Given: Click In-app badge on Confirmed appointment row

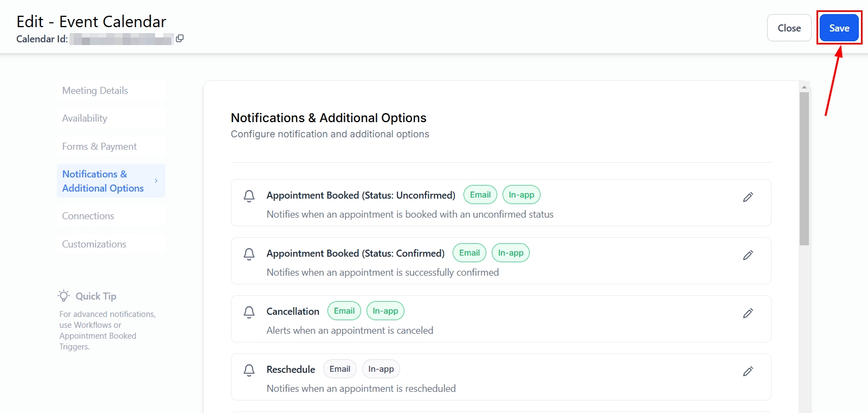Looking at the screenshot, I should click(510, 253).
